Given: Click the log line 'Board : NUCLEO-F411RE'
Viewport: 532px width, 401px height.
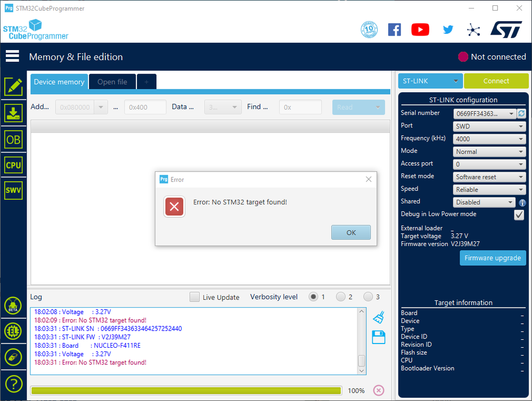Looking at the screenshot, I should click(x=87, y=346).
